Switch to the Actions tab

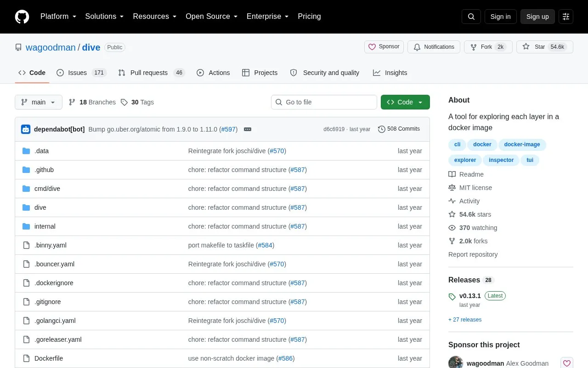pyautogui.click(x=213, y=73)
